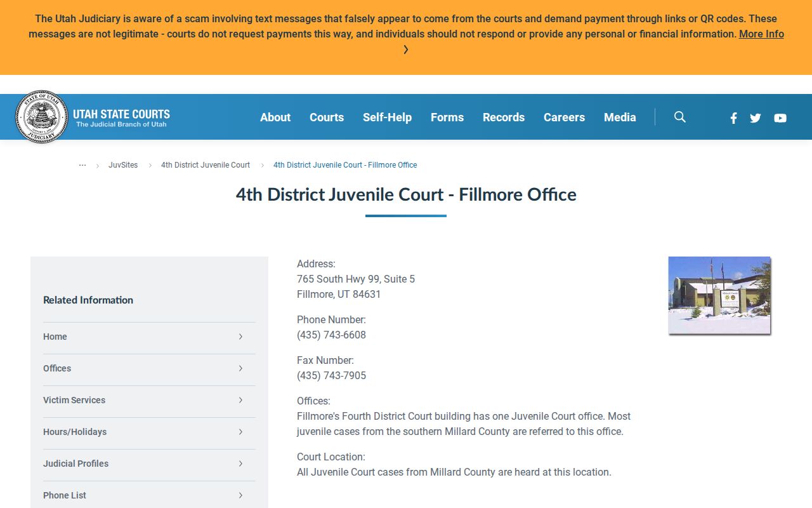Open Home in Related Information

pyautogui.click(x=55, y=337)
